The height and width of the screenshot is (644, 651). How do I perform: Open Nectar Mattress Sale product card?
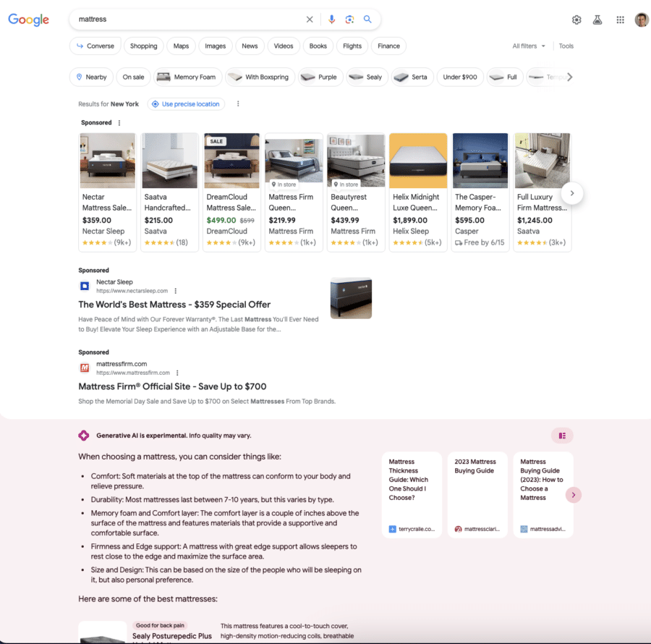108,192
